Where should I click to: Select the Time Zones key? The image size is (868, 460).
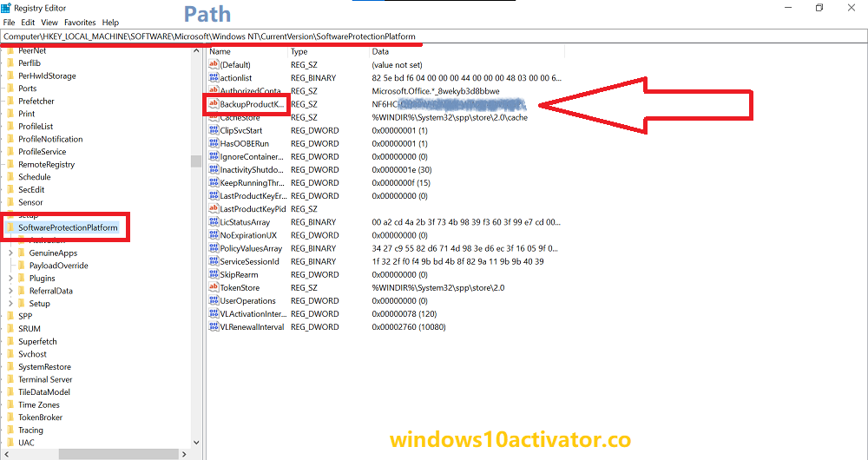pos(39,404)
